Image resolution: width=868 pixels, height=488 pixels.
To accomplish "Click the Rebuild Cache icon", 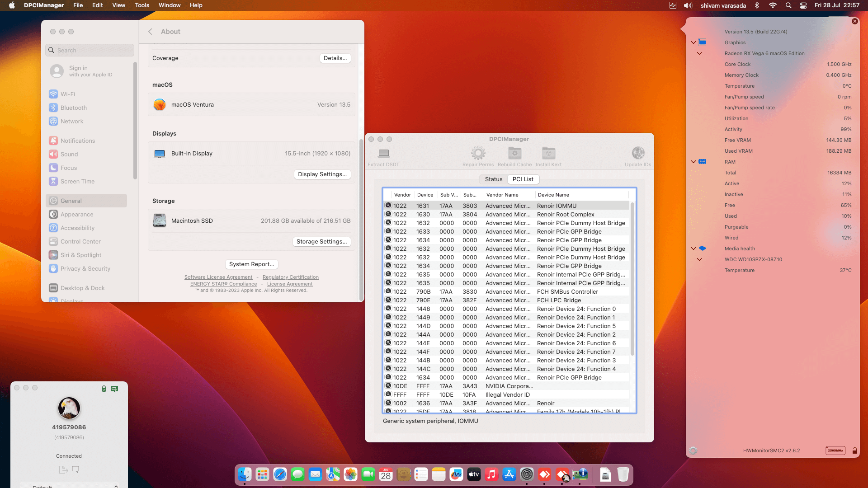I will [514, 156].
